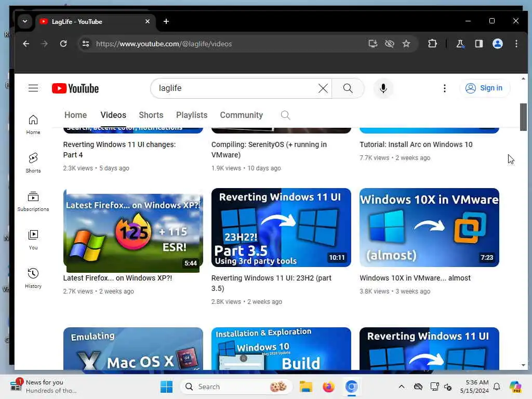Image resolution: width=532 pixels, height=399 pixels.
Task: Open History in the sidebar
Action: (33, 278)
